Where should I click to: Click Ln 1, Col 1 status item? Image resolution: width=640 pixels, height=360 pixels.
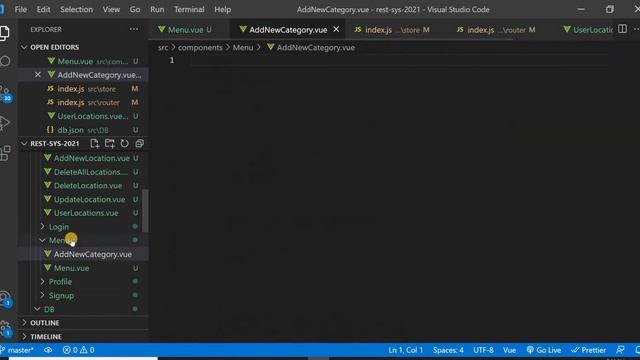pyautogui.click(x=405, y=350)
